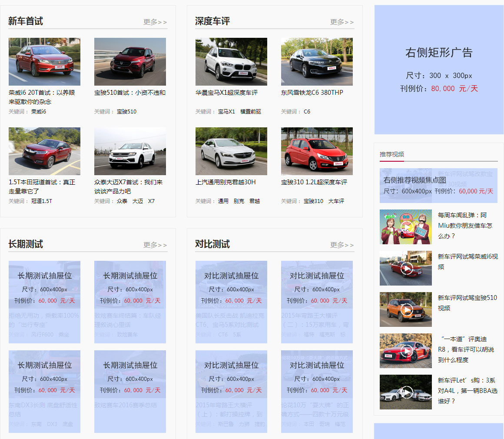Click 长期测试抽屉位 ad over 东南DX3长测
This screenshot has height=439, width=504.
44,391
